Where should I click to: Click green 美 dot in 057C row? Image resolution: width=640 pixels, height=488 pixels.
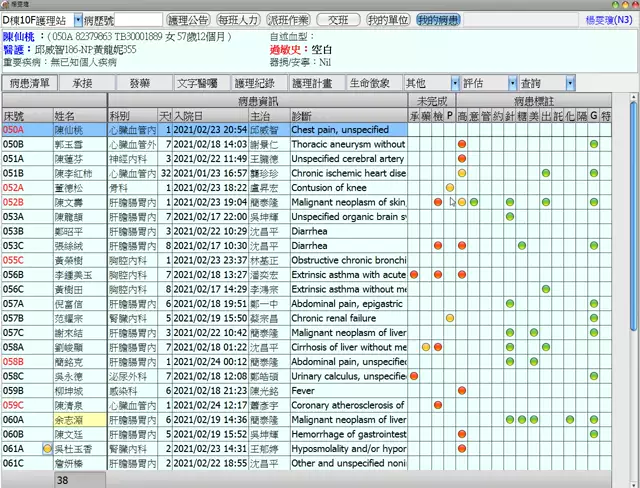click(x=534, y=333)
